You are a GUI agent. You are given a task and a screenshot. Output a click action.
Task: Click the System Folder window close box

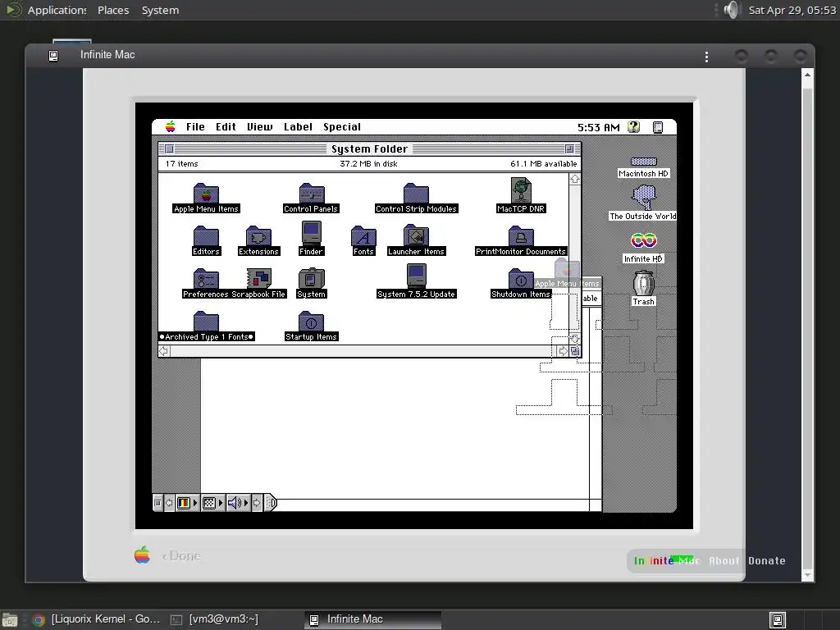tap(169, 149)
